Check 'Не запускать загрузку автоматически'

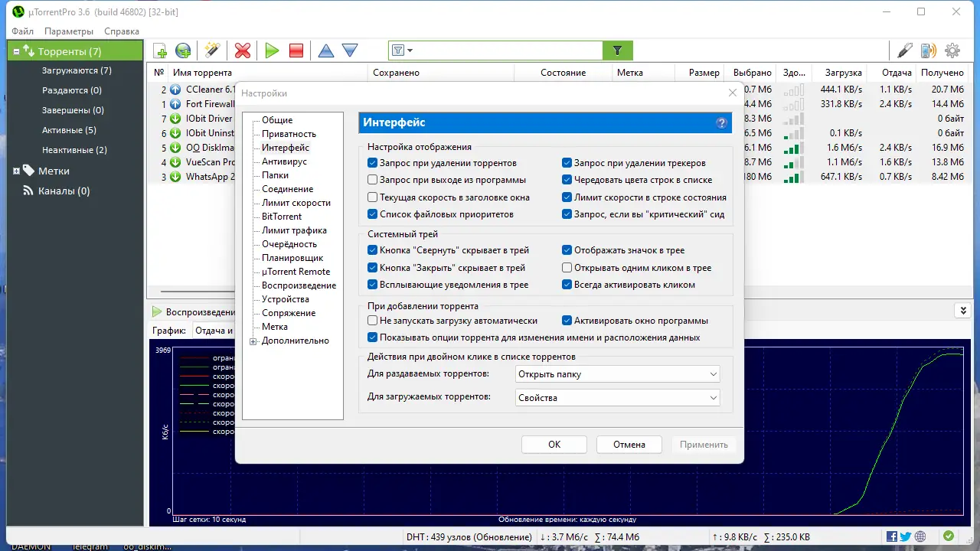coord(372,321)
